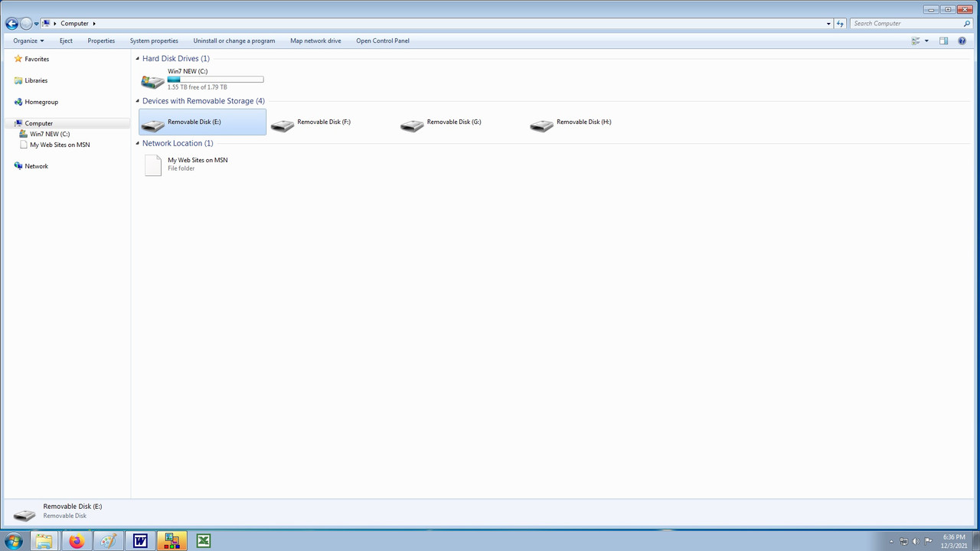The image size is (980, 551).
Task: Click the 'File folder' type label
Action: tap(181, 168)
